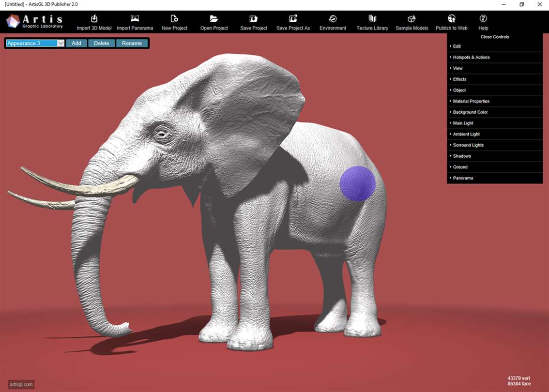Click the purple hotspot on the elephant
The image size is (549, 392).
[357, 183]
